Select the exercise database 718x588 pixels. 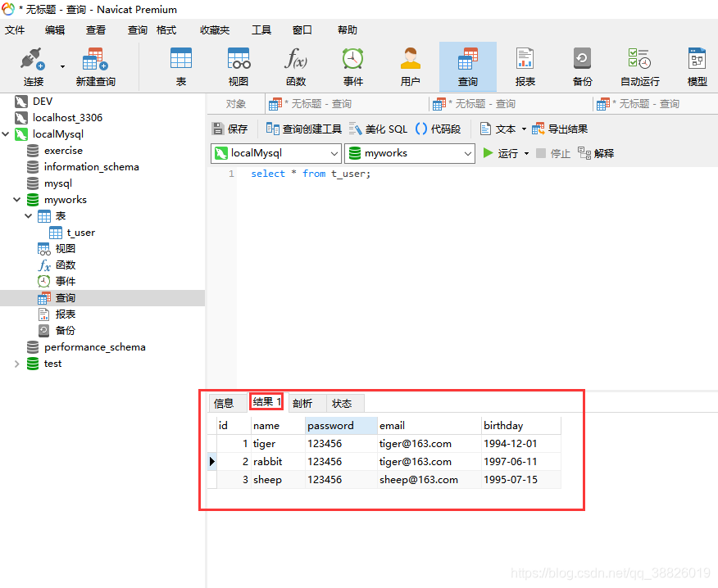point(63,151)
